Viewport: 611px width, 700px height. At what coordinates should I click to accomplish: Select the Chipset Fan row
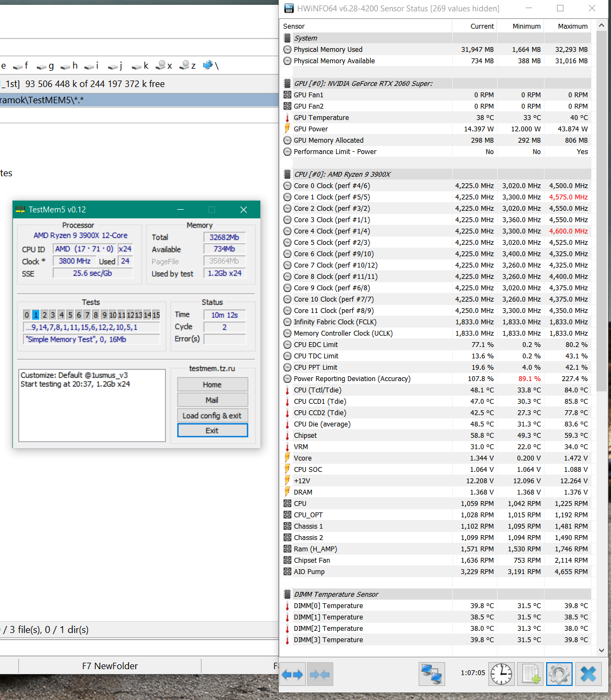coord(435,561)
